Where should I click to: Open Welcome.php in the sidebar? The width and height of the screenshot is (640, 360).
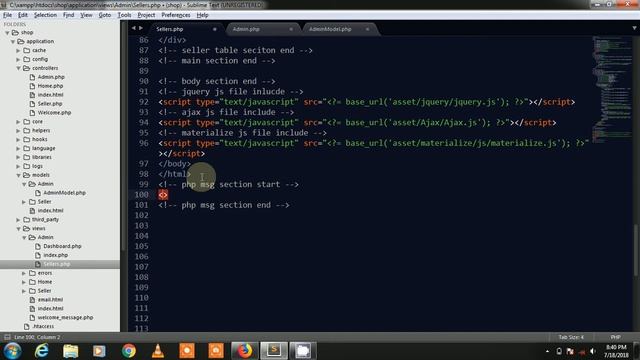pos(54,113)
